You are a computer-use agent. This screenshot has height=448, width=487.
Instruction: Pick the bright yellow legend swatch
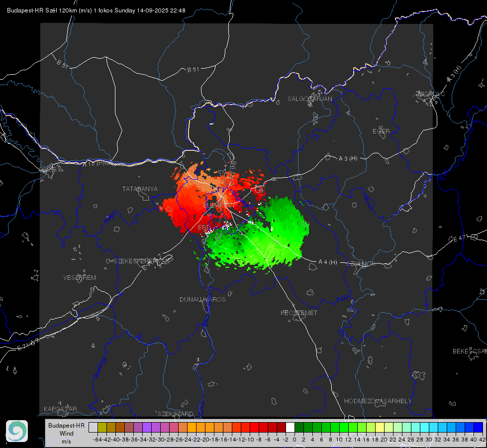tap(380, 428)
